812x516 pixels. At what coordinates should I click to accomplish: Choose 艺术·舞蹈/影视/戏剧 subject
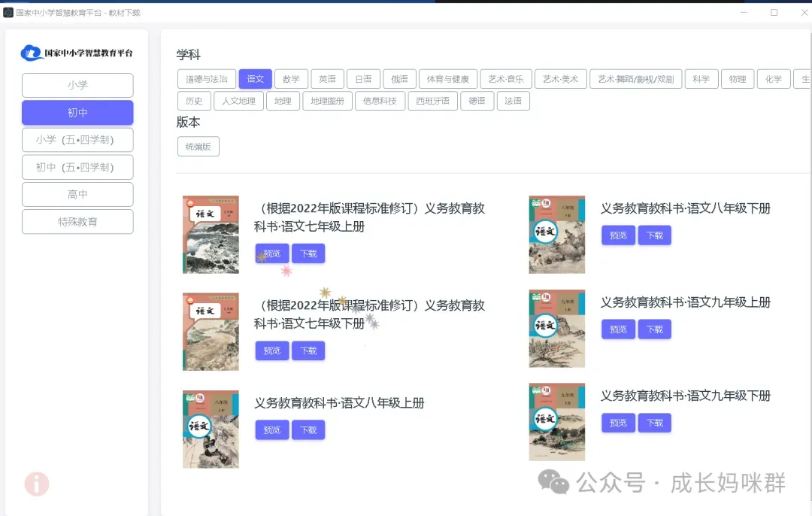(636, 79)
